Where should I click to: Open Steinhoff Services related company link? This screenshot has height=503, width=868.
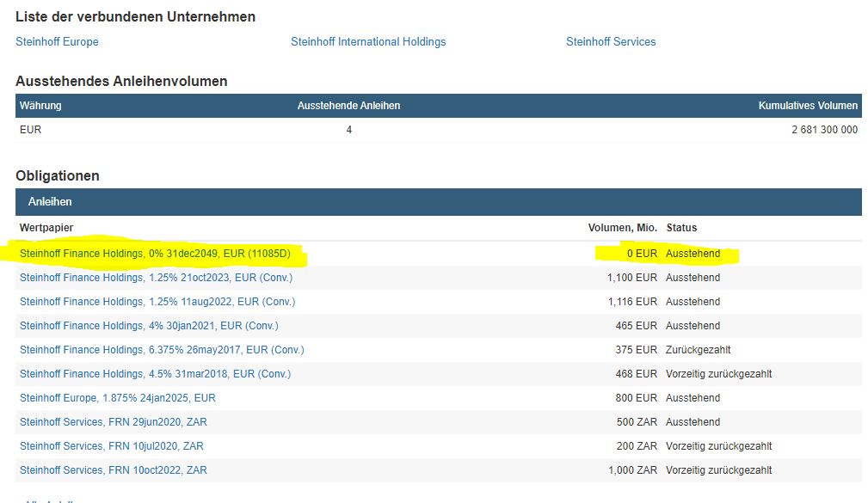[611, 41]
